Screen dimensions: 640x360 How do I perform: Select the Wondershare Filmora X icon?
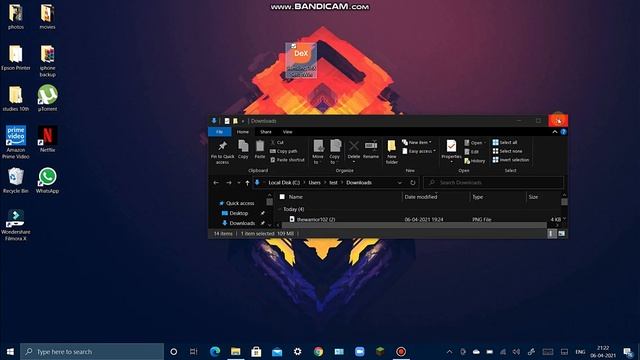tap(16, 225)
